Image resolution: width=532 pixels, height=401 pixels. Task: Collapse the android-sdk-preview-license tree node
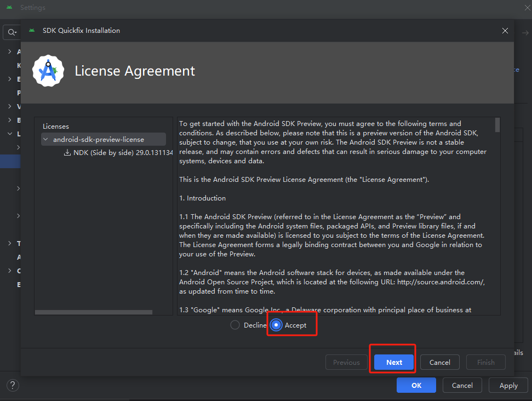click(x=45, y=140)
